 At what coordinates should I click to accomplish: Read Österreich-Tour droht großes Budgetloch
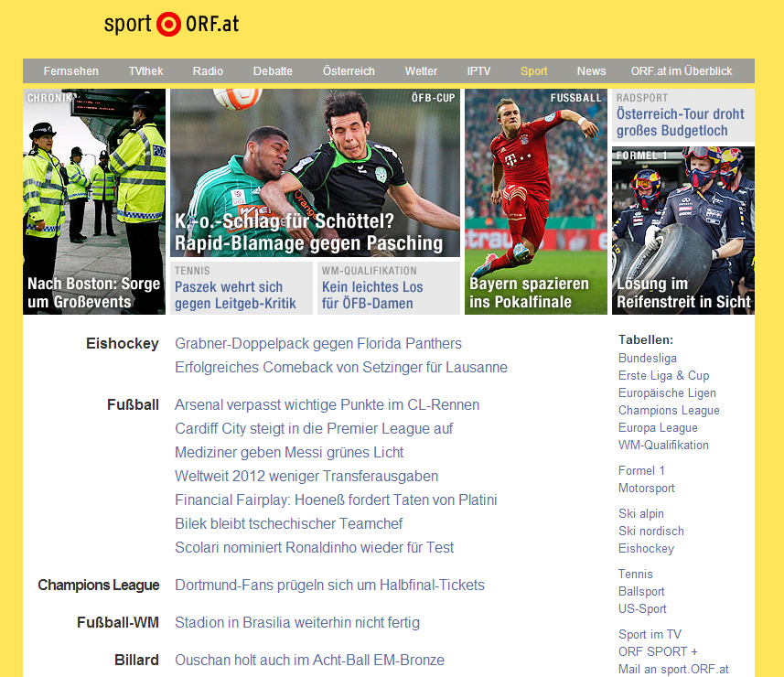680,122
